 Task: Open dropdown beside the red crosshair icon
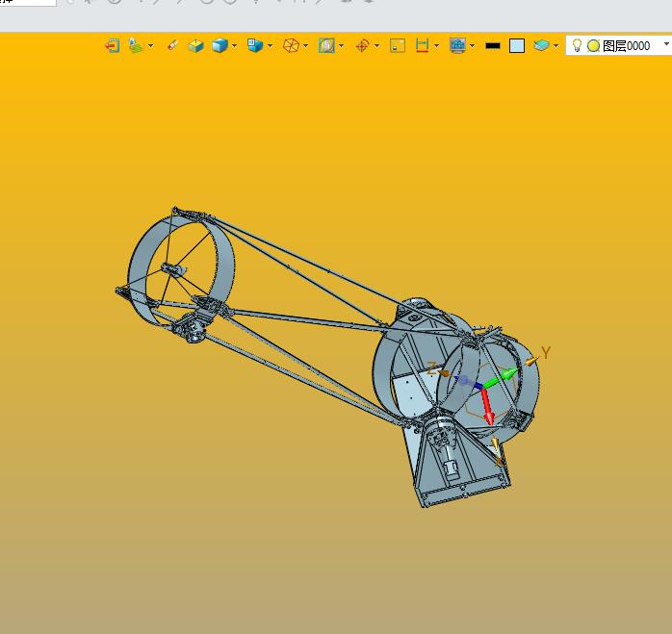click(x=376, y=45)
